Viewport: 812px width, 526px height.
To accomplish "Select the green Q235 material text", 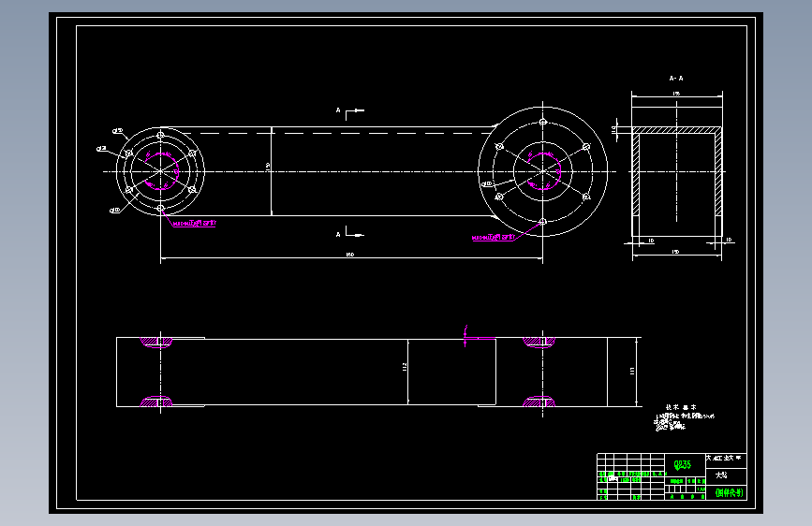I will click(x=682, y=464).
